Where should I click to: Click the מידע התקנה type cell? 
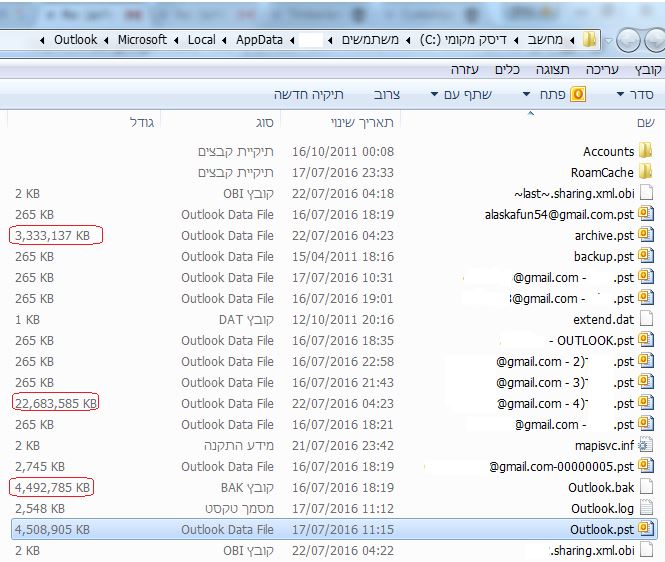[239, 446]
